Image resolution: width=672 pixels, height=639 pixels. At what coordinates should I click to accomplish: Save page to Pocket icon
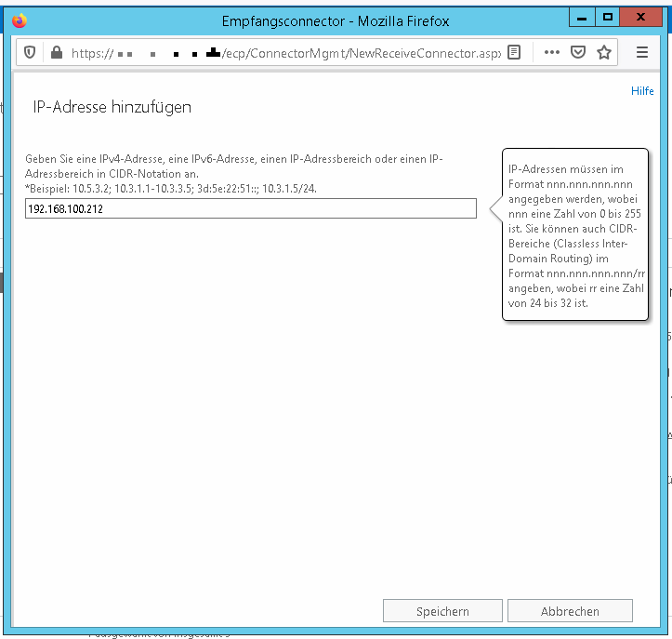(578, 53)
